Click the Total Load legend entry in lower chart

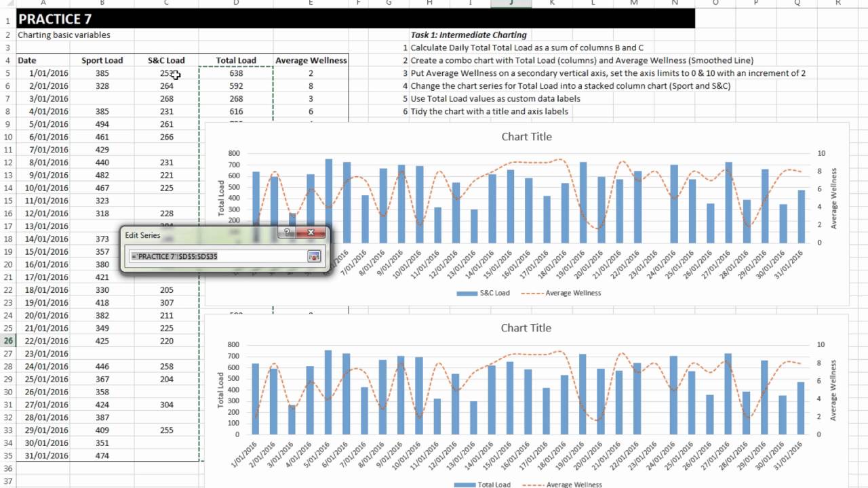click(483, 485)
